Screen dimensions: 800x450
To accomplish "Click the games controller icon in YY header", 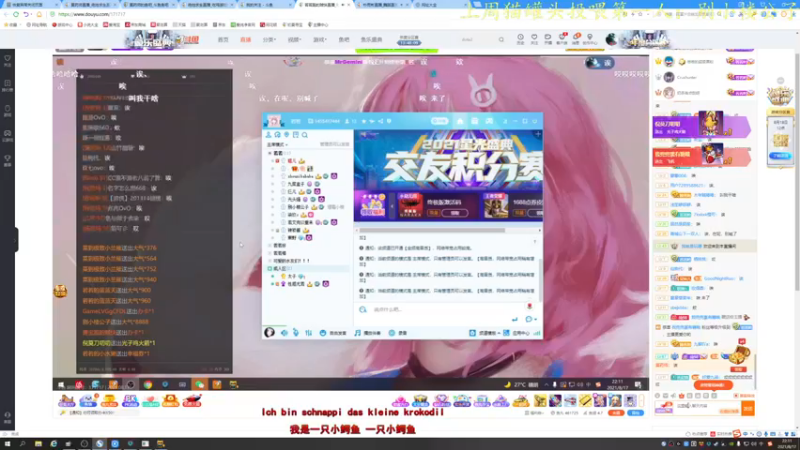I will coord(489,121).
